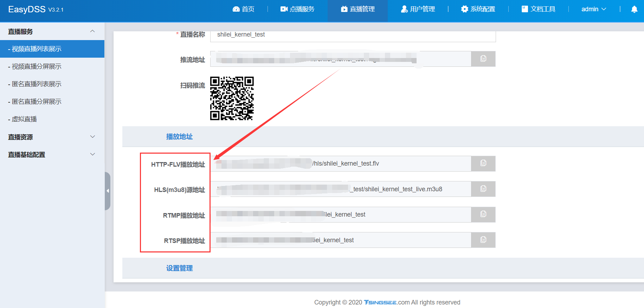Click the RTSP播放地址 label

[184, 241]
